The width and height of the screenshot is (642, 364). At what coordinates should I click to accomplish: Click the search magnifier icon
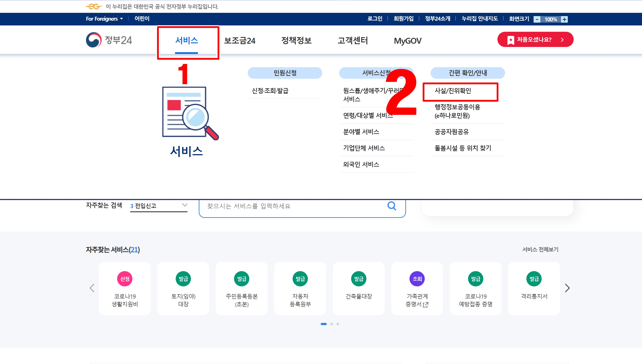tap(391, 206)
